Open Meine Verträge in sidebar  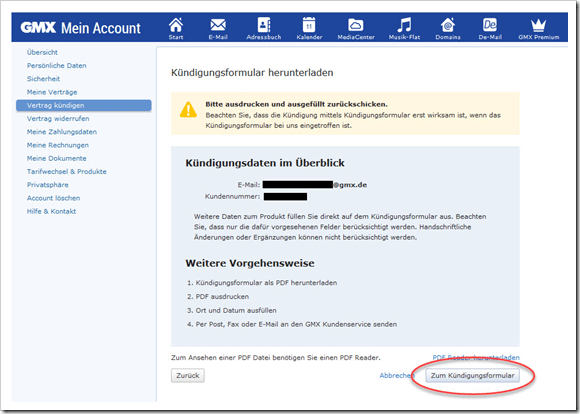[x=52, y=92]
